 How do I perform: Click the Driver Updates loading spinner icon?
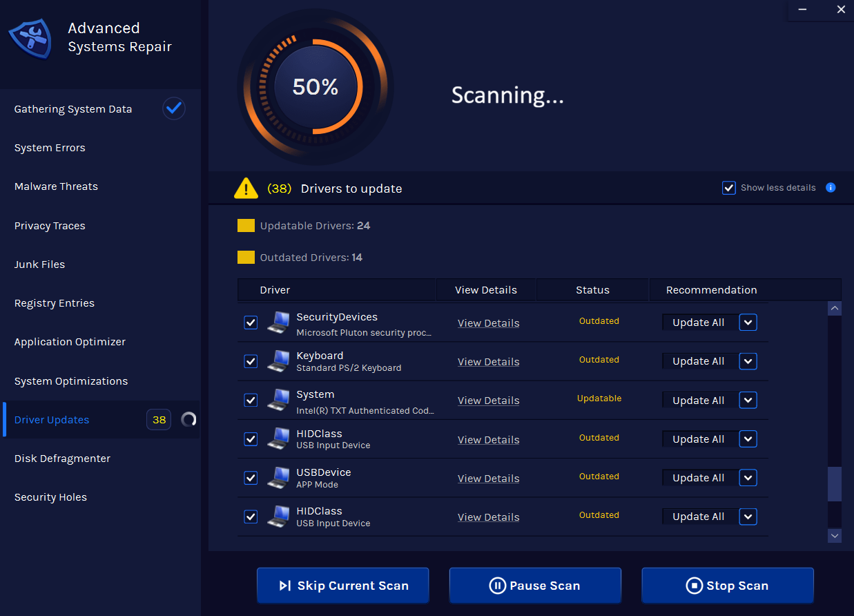(x=188, y=419)
